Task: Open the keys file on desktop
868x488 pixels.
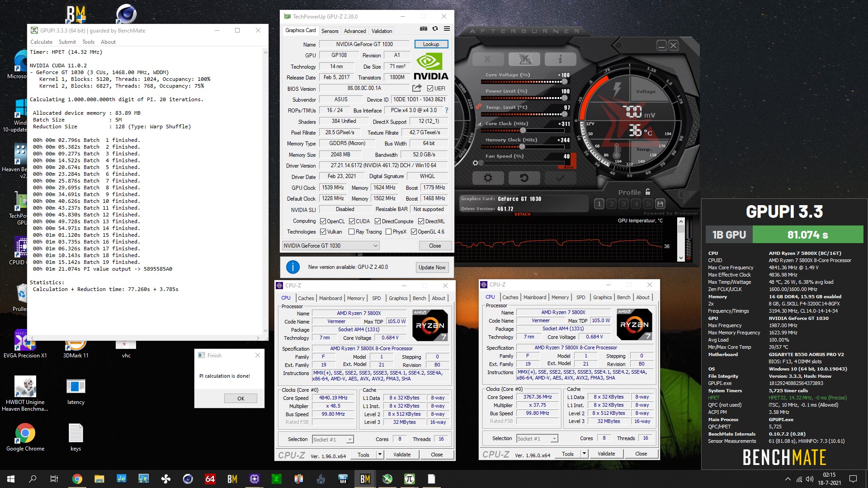Action: (x=75, y=437)
